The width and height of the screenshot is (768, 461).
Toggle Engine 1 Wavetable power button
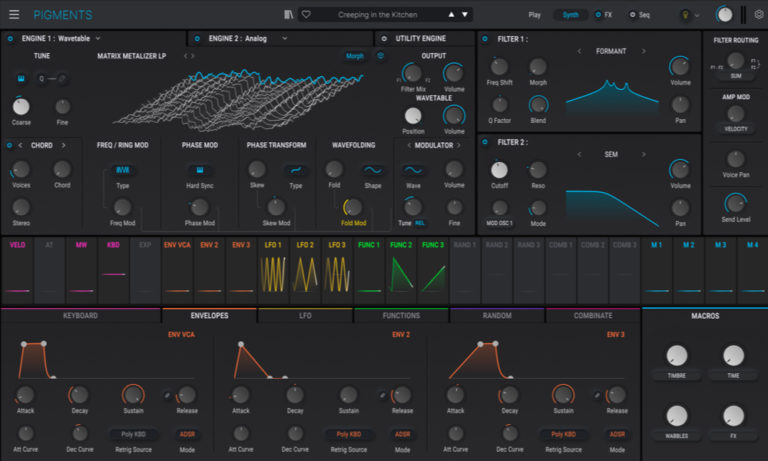click(10, 38)
